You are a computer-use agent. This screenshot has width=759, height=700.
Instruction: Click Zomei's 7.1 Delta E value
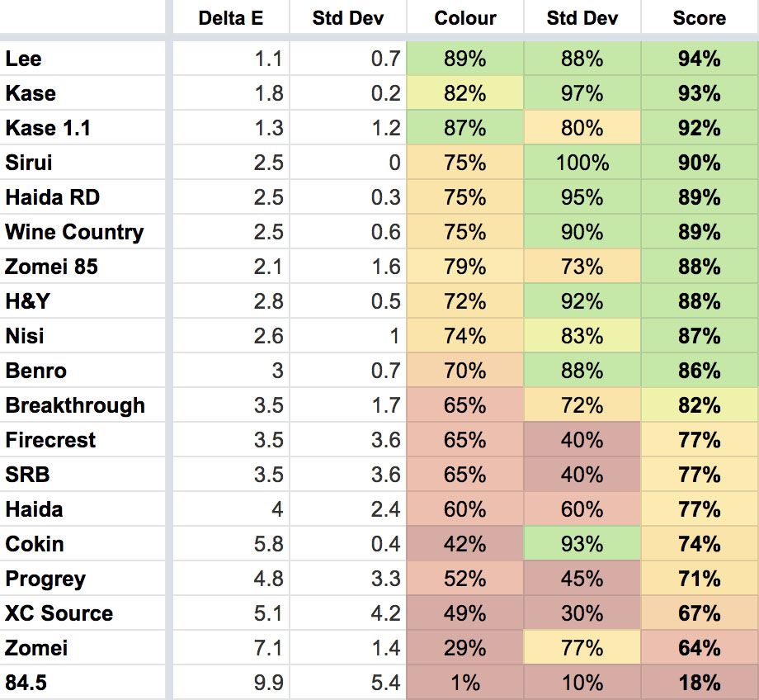(x=269, y=648)
